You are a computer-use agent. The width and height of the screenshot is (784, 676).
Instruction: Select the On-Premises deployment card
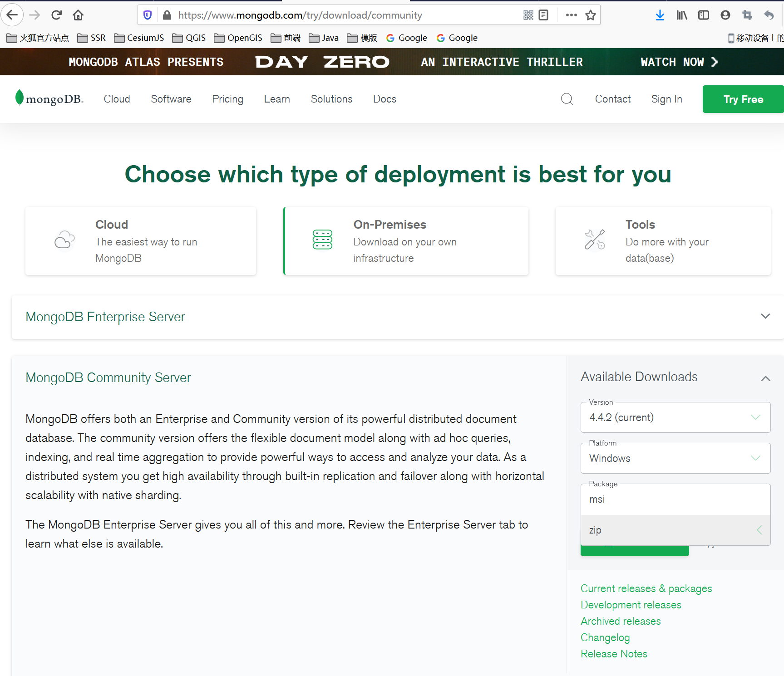[406, 241]
